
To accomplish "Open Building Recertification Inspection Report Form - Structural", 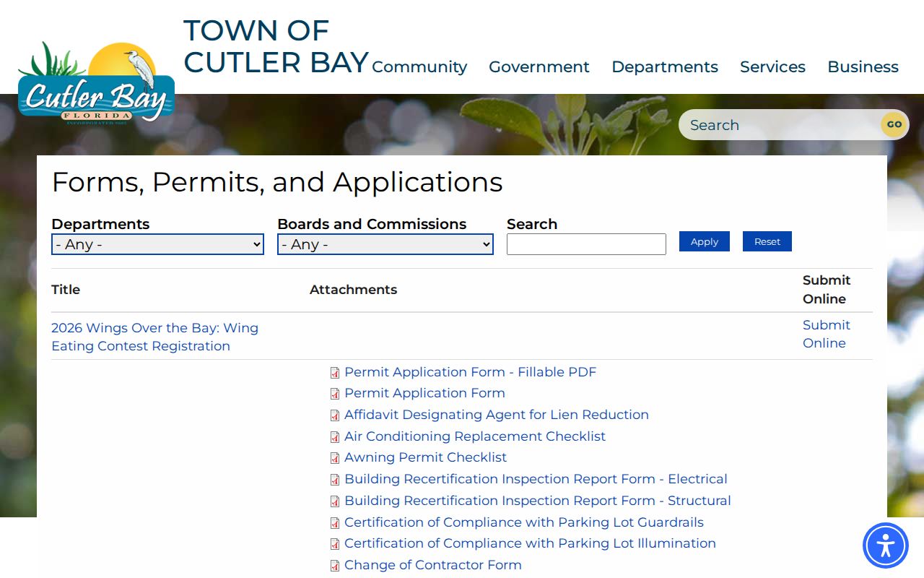I will 538,501.
